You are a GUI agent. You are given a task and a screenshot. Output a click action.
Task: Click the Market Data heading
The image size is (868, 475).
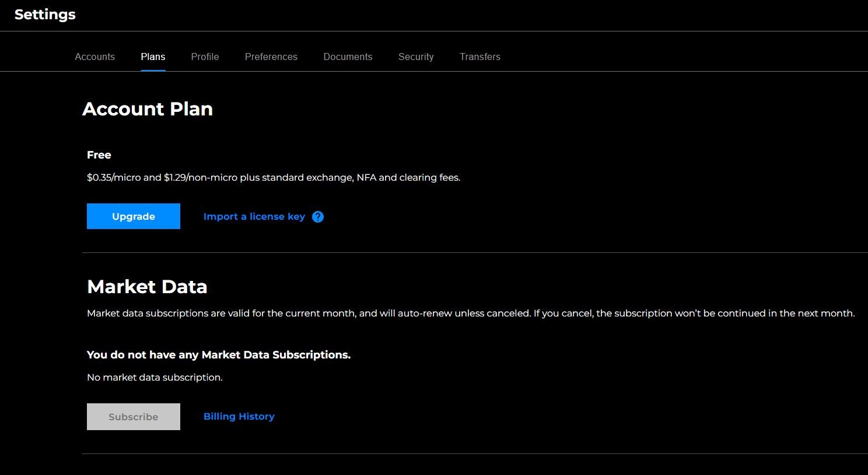pyautogui.click(x=147, y=287)
